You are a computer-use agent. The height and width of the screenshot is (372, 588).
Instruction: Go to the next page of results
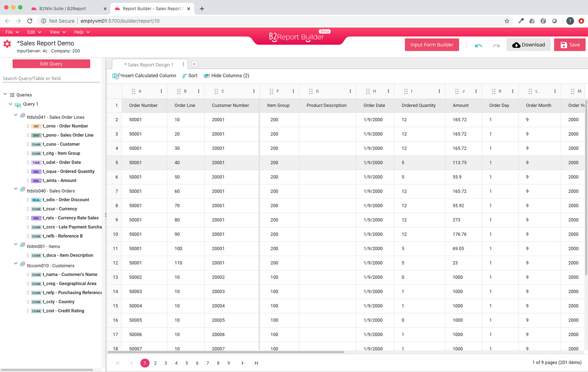tap(242, 363)
